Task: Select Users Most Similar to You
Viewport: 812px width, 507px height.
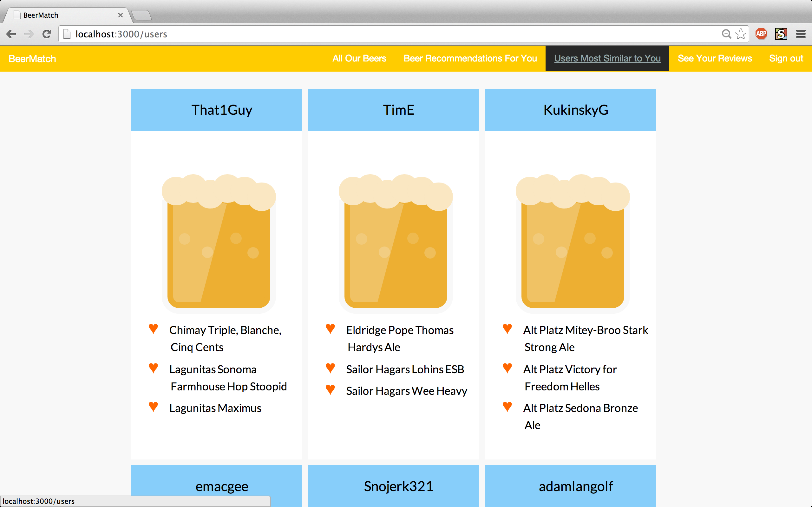Action: pos(607,58)
